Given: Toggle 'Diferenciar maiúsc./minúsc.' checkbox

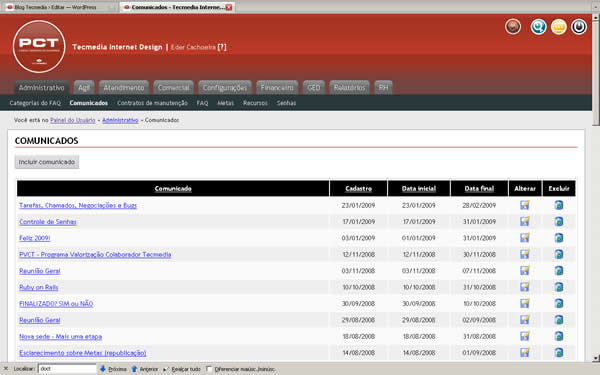Looking at the screenshot, I should tap(209, 369).
